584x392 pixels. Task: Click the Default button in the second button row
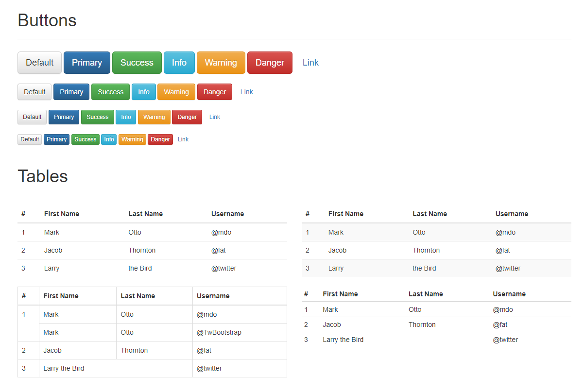(34, 92)
